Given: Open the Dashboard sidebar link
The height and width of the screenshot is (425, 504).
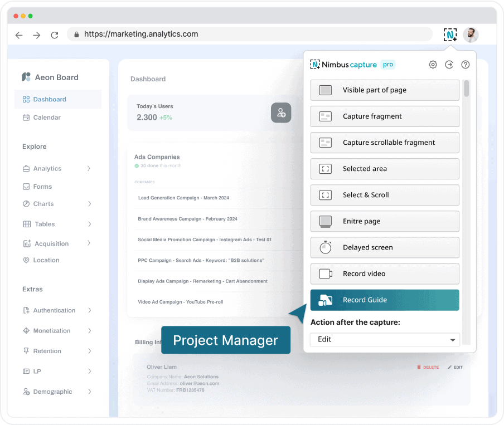Looking at the screenshot, I should (58, 99).
